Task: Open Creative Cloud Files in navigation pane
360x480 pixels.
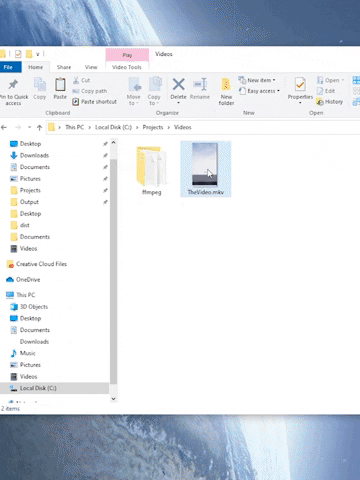Action: tap(37, 264)
